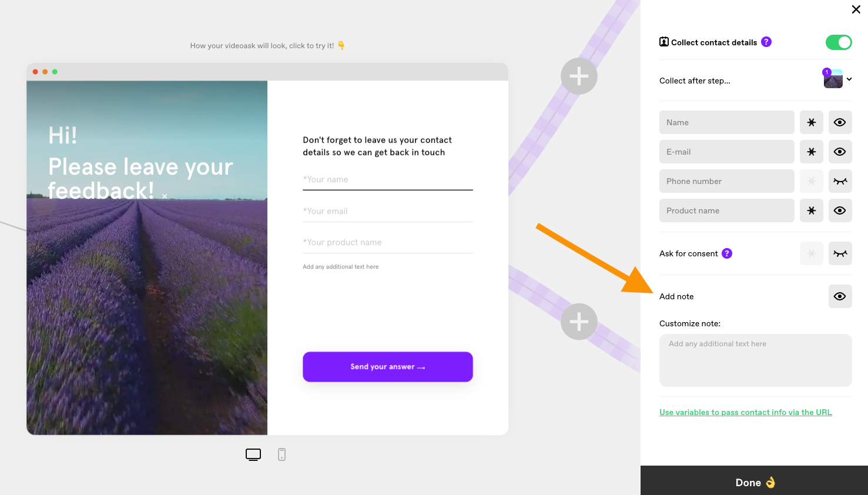Click the Name field label box
The image size is (868, 495).
pyautogui.click(x=727, y=122)
